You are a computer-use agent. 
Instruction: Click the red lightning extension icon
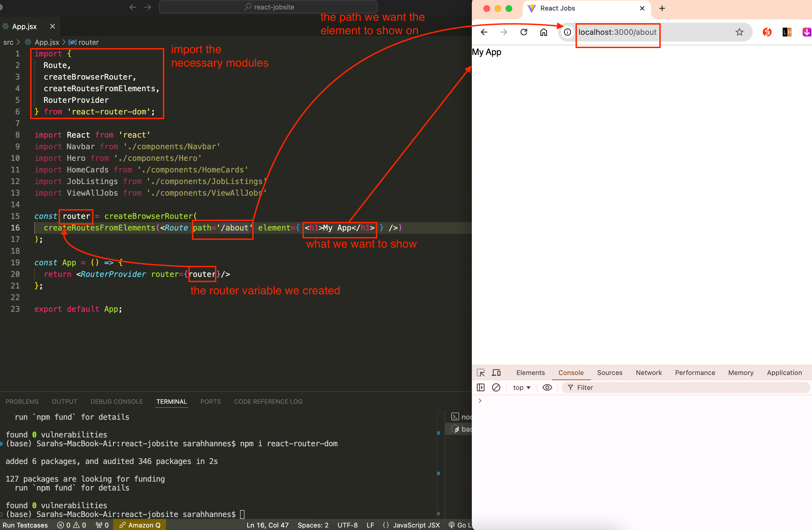[767, 32]
